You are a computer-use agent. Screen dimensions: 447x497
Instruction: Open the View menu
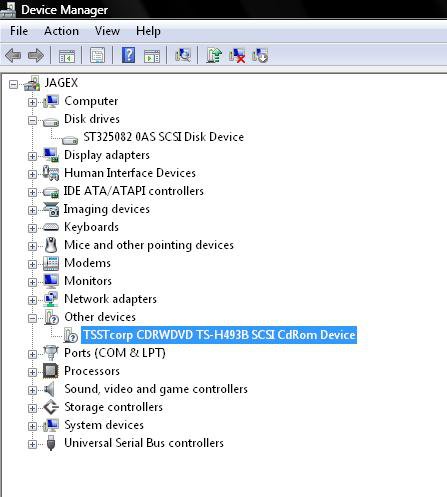[107, 31]
